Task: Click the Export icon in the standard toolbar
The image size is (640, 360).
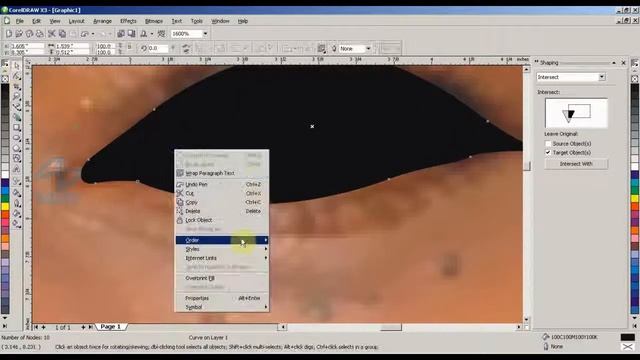Action: point(131,33)
